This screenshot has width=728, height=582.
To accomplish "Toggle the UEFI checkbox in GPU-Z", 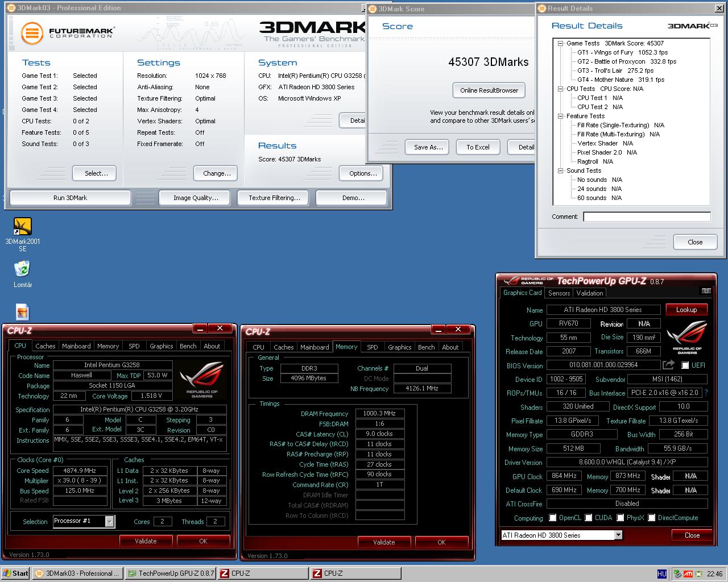I will [x=685, y=365].
